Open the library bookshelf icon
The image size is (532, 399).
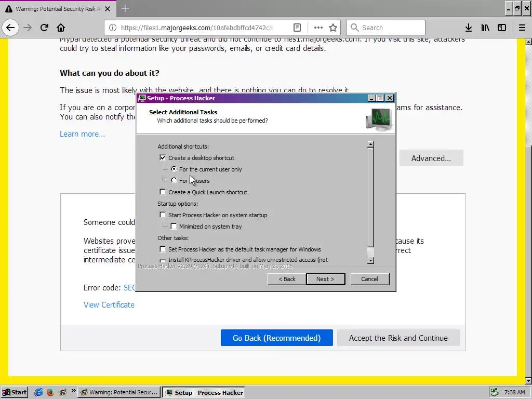[485, 28]
